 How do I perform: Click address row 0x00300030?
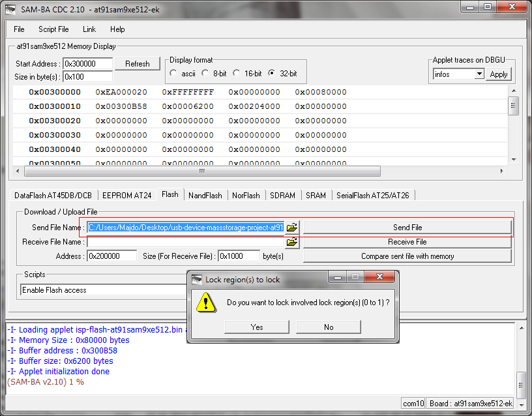tap(55, 135)
